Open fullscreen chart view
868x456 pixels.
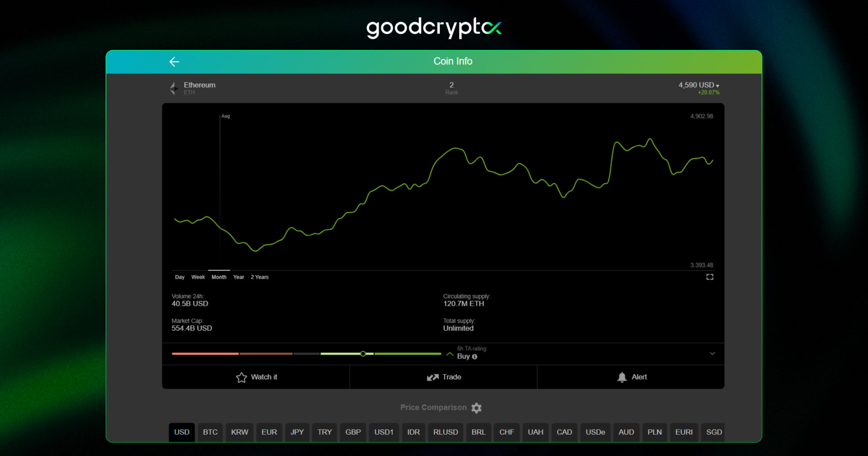709,276
